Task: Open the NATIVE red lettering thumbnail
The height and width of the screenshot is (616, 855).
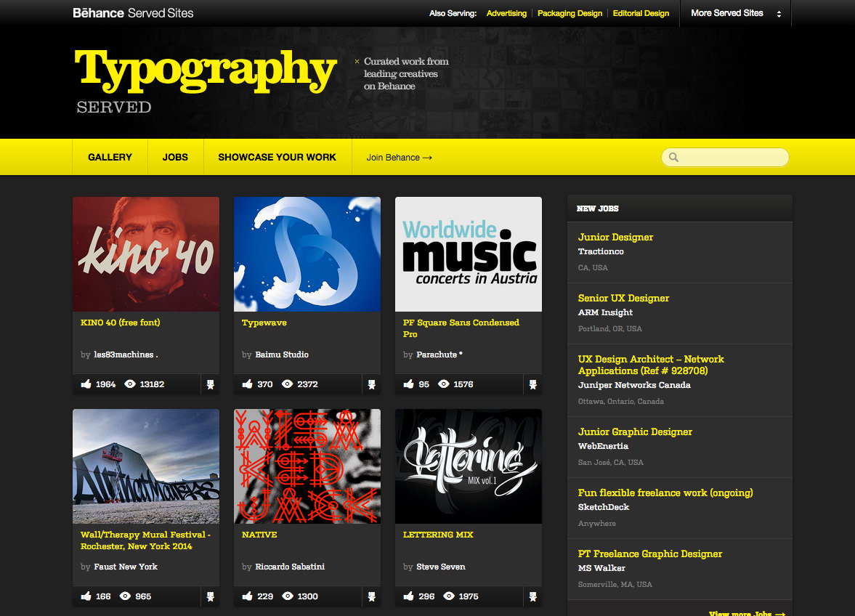Action: tap(307, 466)
